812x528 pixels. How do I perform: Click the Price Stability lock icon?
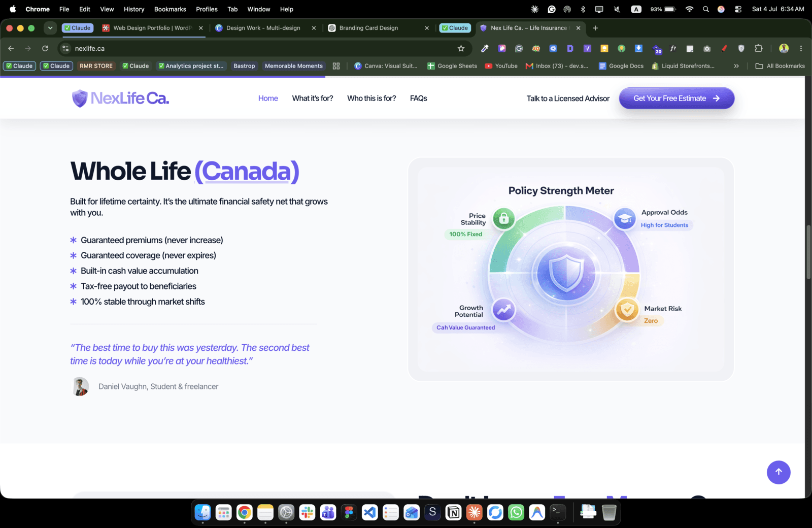pyautogui.click(x=504, y=218)
